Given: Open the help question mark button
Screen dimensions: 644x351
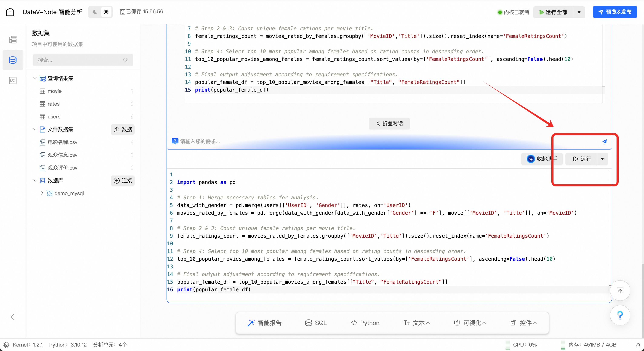Looking at the screenshot, I should [620, 315].
